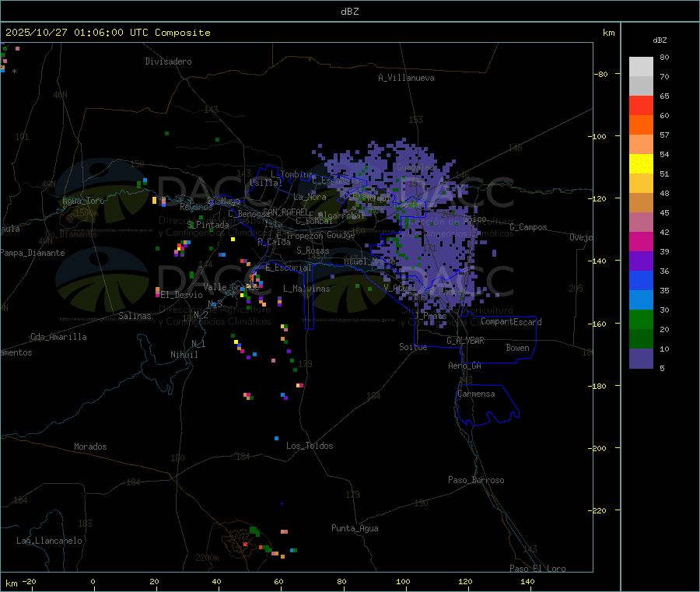Click the dBZ title at top center

click(x=350, y=11)
